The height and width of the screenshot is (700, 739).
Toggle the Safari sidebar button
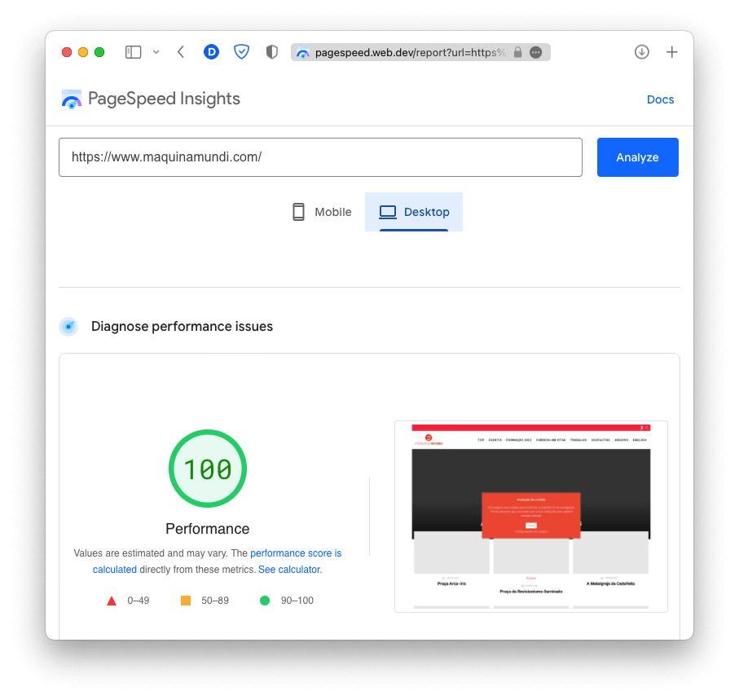tap(133, 52)
